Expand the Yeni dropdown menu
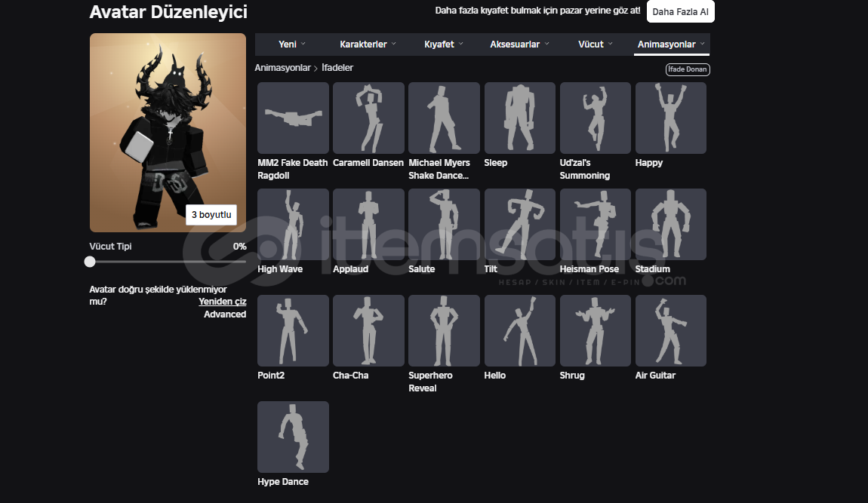The height and width of the screenshot is (503, 868). point(292,44)
